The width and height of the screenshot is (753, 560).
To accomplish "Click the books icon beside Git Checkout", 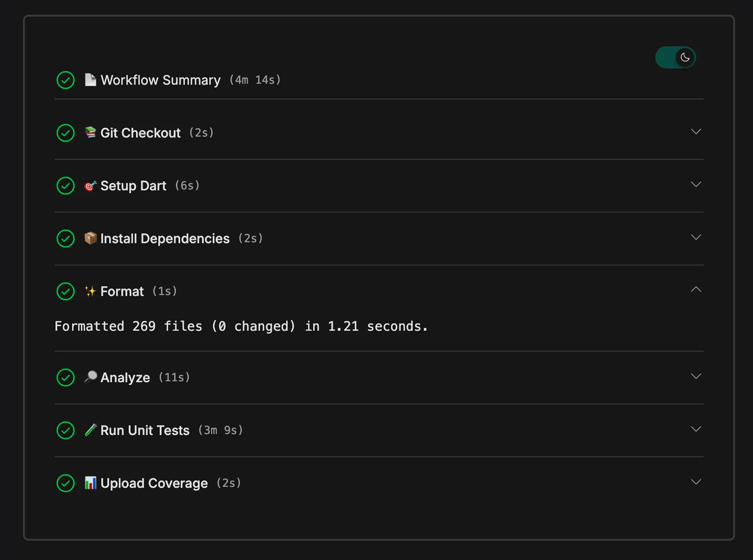I will (90, 132).
